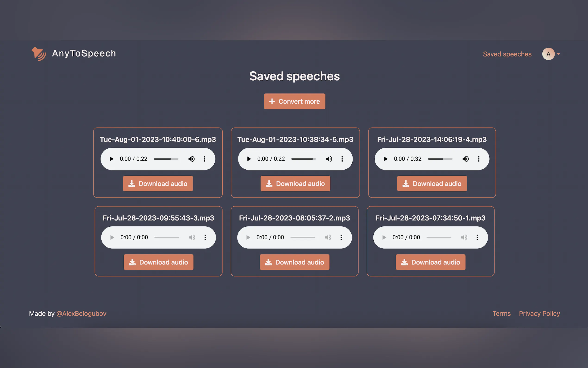This screenshot has height=368, width=588.
Task: Click the Convert more button
Action: coord(294,101)
